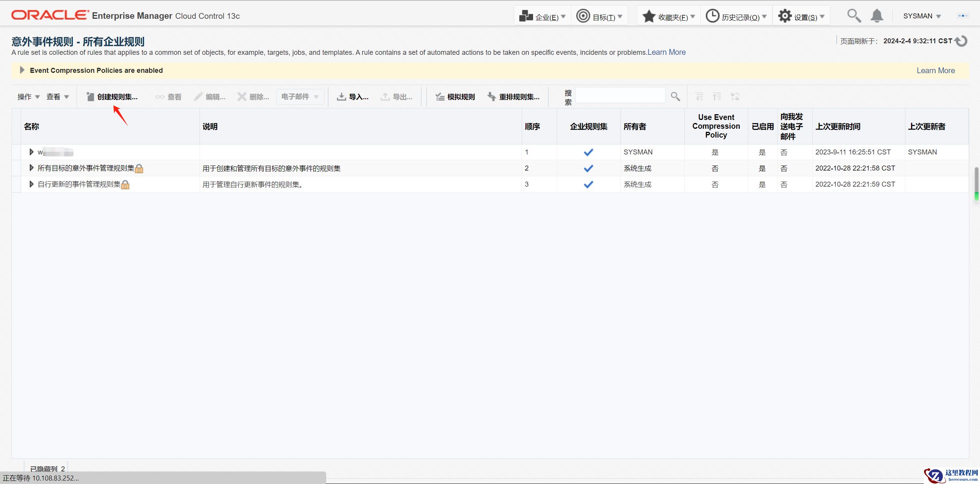
Task: Expand the first rule set row
Action: point(31,152)
